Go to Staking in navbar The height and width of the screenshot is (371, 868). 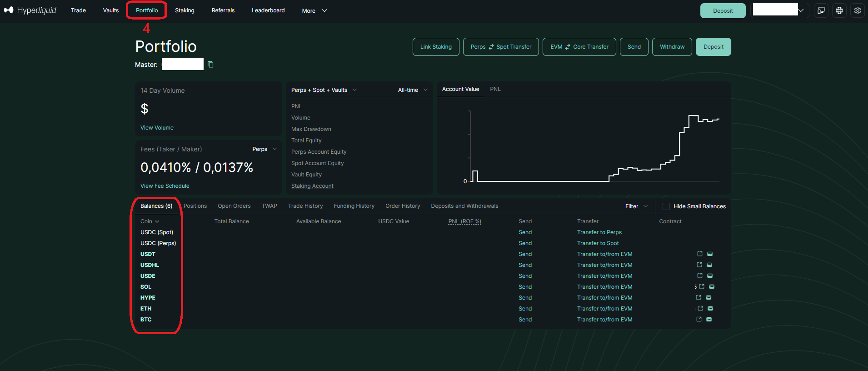pos(185,10)
